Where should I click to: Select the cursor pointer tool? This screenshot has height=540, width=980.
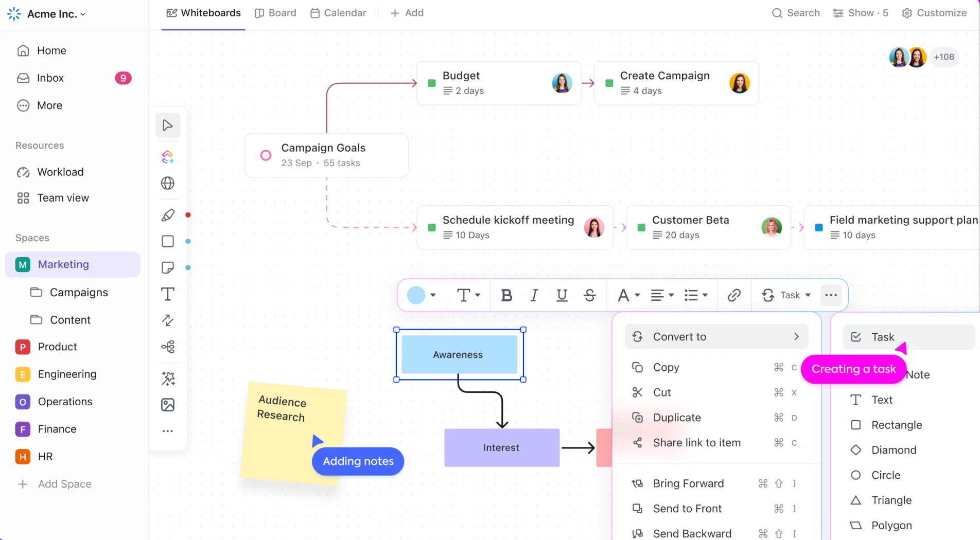[168, 125]
